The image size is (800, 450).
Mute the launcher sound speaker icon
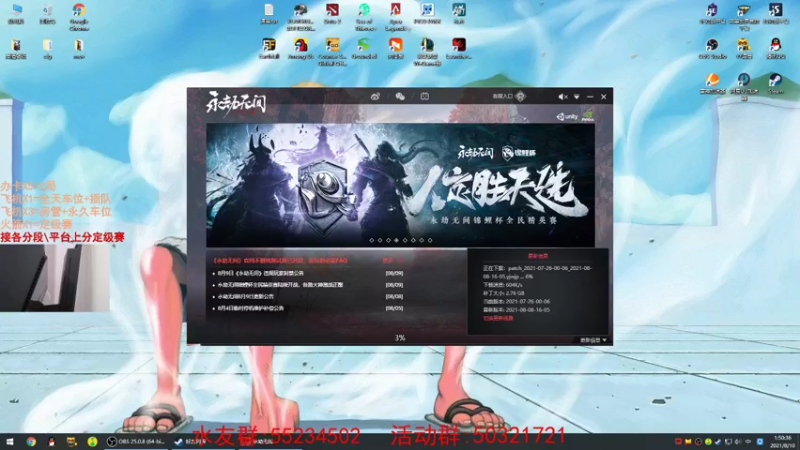563,96
